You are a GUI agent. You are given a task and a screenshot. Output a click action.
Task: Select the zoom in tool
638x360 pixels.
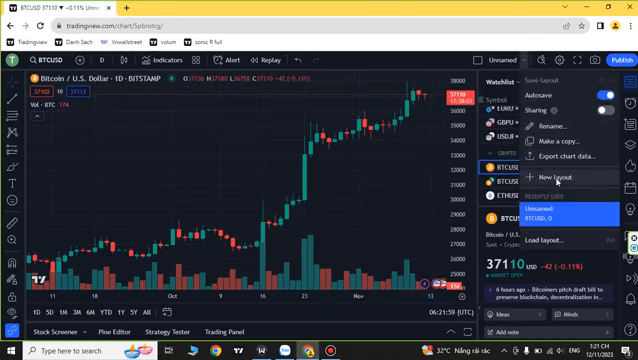click(x=12, y=240)
